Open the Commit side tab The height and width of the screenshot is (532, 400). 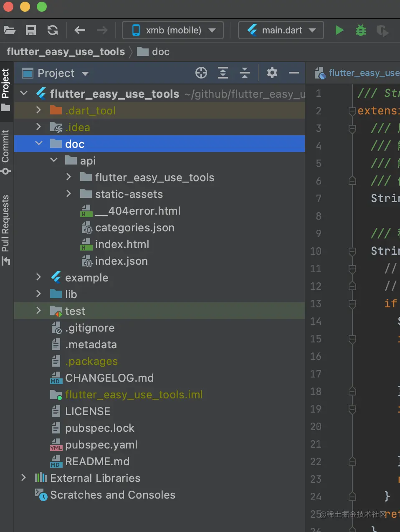click(x=6, y=152)
